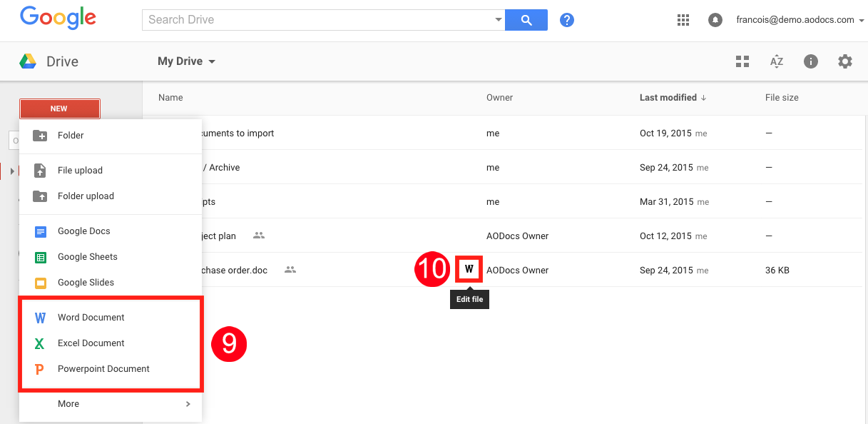Open the AZ sort options
Image resolution: width=868 pixels, height=424 pixels.
point(777,61)
